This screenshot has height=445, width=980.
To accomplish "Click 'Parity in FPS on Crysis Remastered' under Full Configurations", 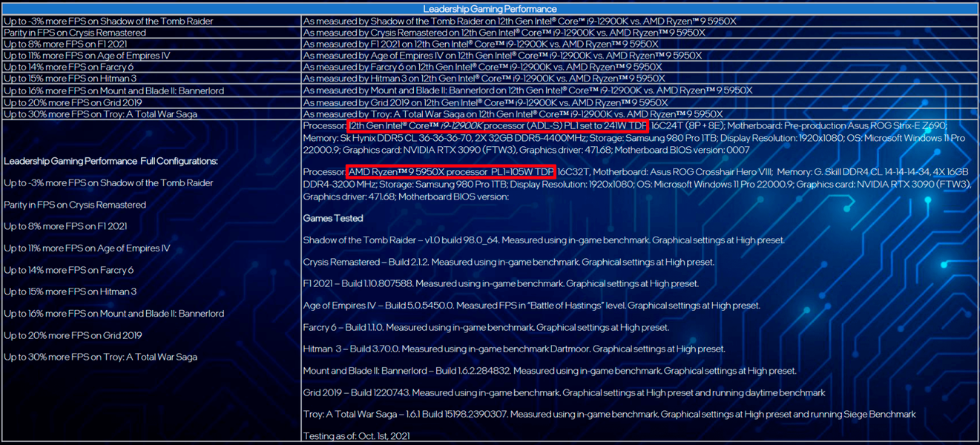I will 75,205.
